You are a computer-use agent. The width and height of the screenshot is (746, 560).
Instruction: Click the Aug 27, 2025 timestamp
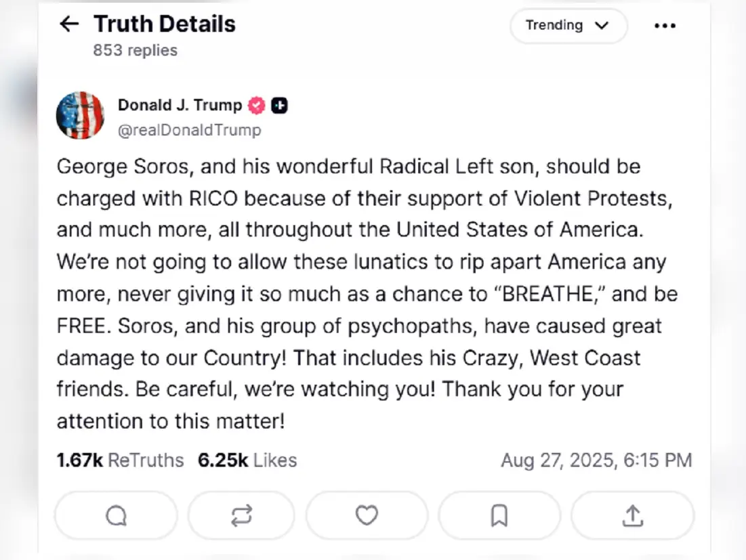pos(596,460)
